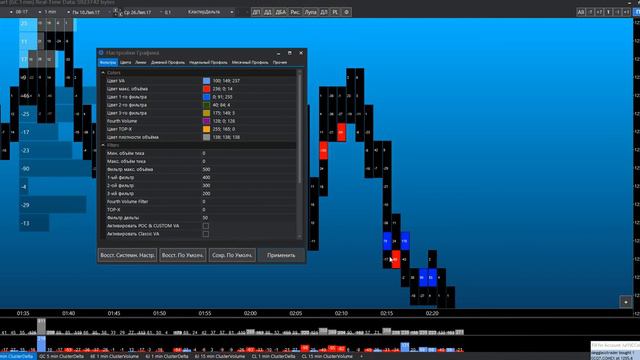640x360 pixels.
Task: Click the Применить button
Action: coord(281,255)
